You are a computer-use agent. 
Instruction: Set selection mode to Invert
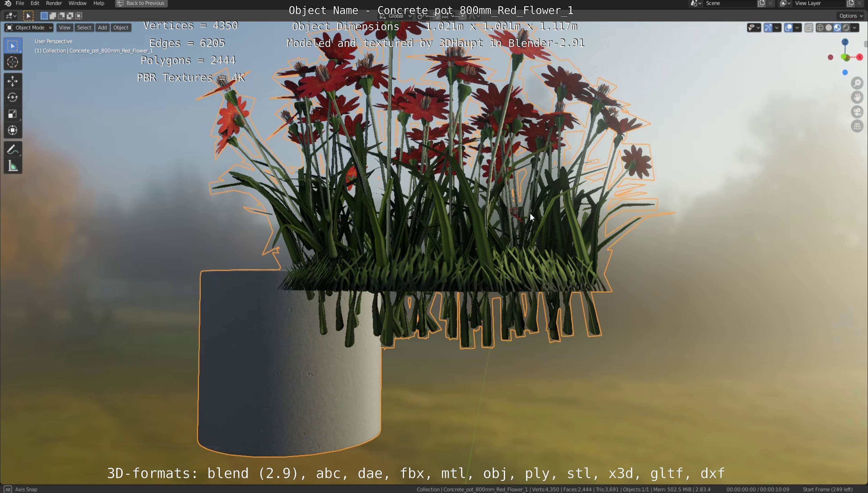point(70,15)
